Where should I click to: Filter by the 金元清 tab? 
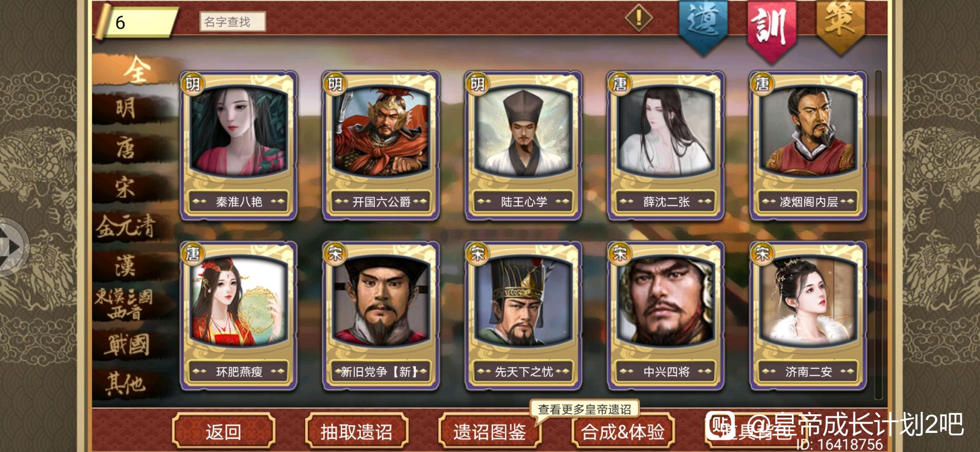[x=126, y=226]
